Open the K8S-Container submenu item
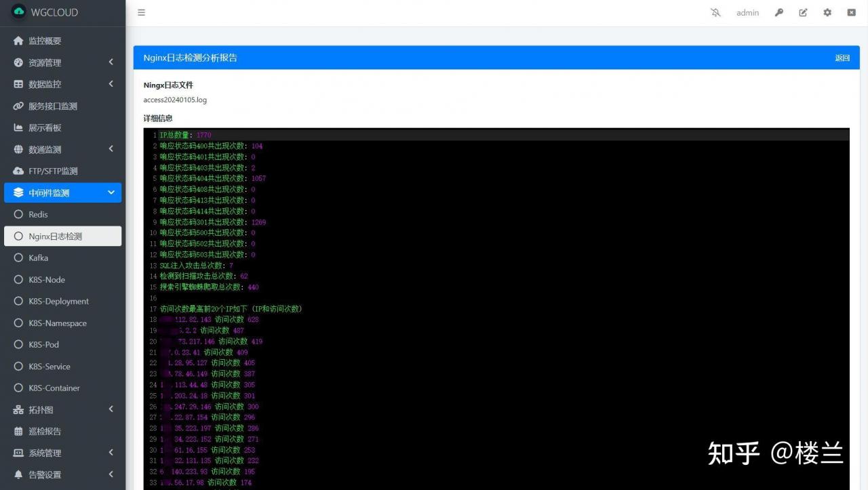 tap(62, 388)
